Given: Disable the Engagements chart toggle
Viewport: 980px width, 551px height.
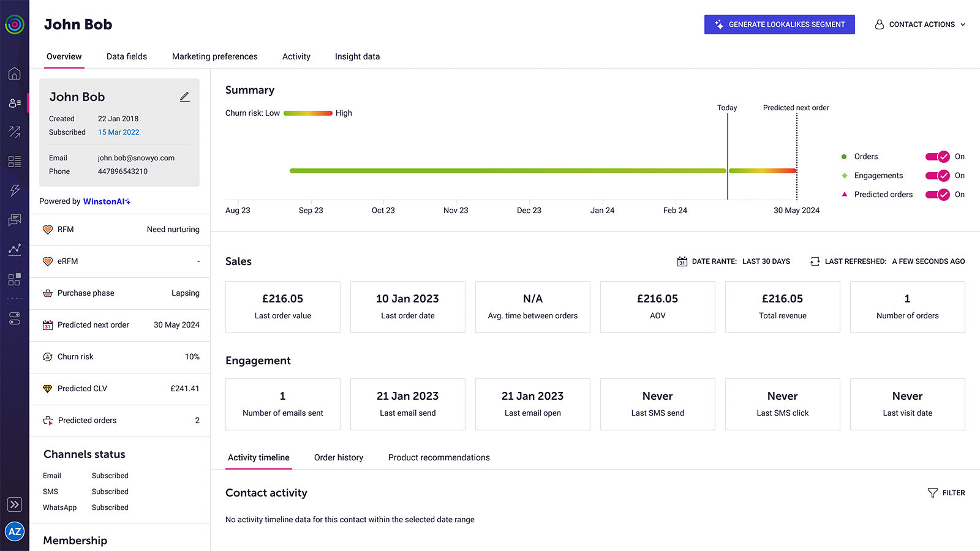Looking at the screenshot, I should coord(937,176).
